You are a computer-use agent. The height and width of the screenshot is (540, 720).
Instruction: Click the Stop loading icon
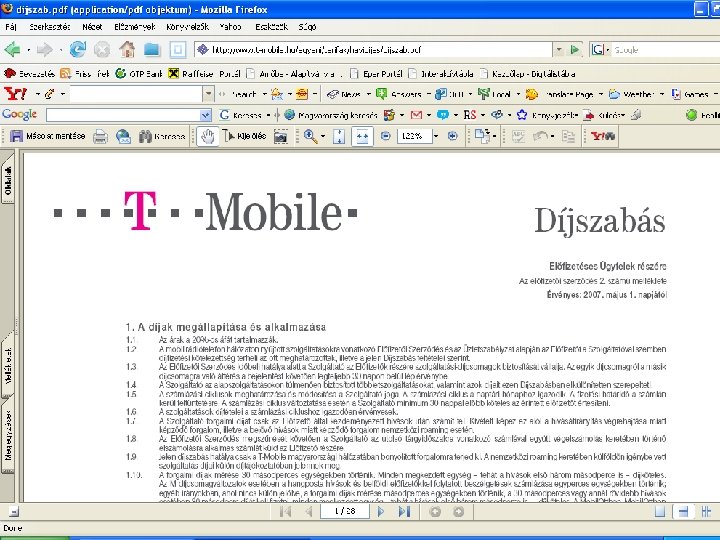(102, 49)
